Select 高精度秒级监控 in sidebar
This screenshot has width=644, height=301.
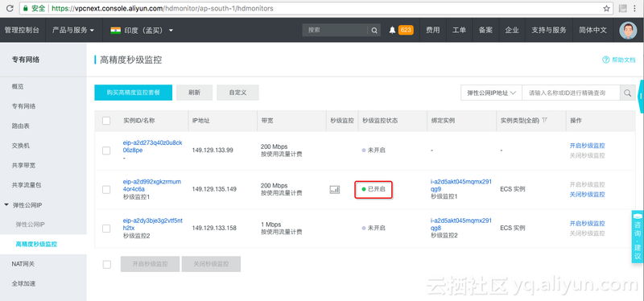(x=36, y=244)
